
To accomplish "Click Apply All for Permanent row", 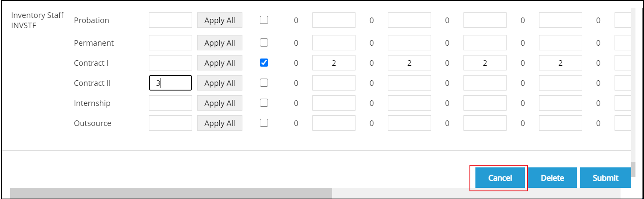I will click(219, 43).
